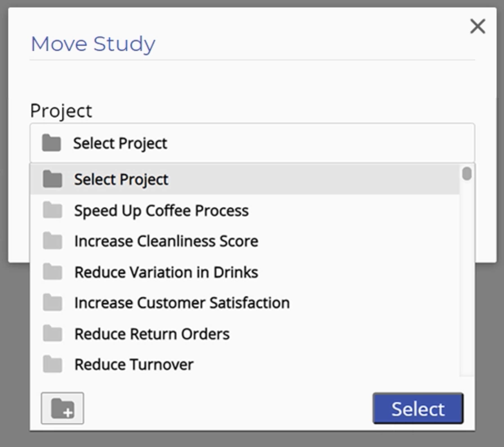
Task: Select the Increase Cleanliness Score project
Action: [x=166, y=241]
